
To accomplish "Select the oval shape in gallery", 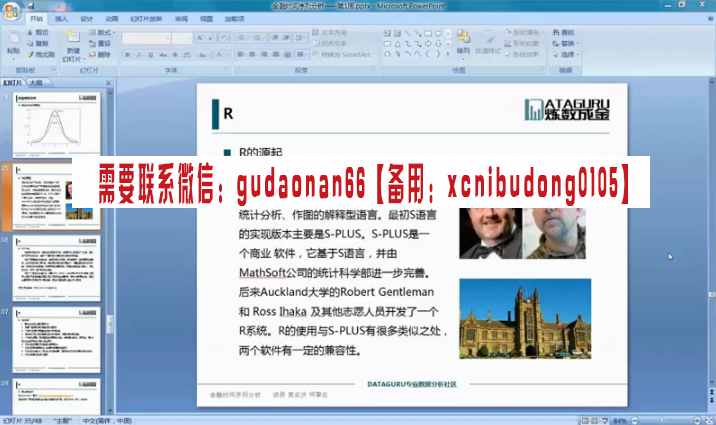I will point(438,33).
